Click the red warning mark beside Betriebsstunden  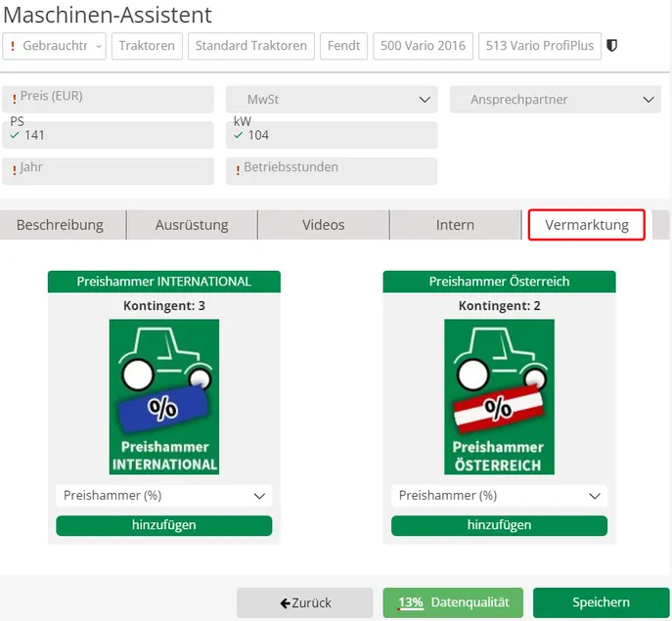tap(238, 170)
